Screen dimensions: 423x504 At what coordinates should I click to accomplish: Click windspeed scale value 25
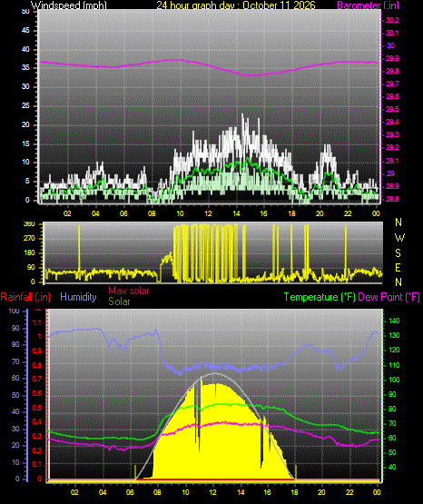coord(25,105)
